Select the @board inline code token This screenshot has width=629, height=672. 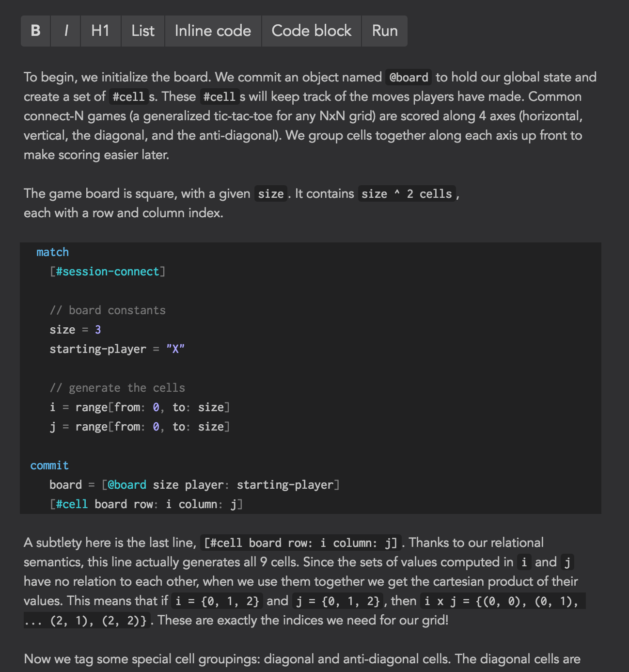[x=409, y=77]
